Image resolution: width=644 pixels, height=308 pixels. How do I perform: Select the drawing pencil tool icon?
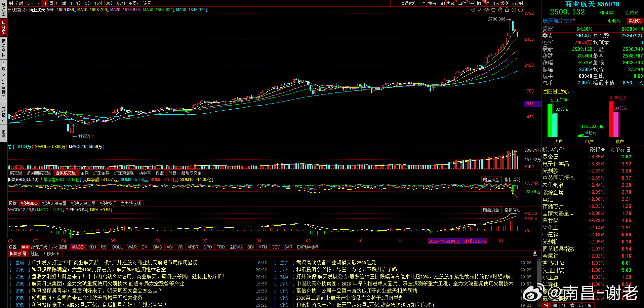[x=480, y=10]
